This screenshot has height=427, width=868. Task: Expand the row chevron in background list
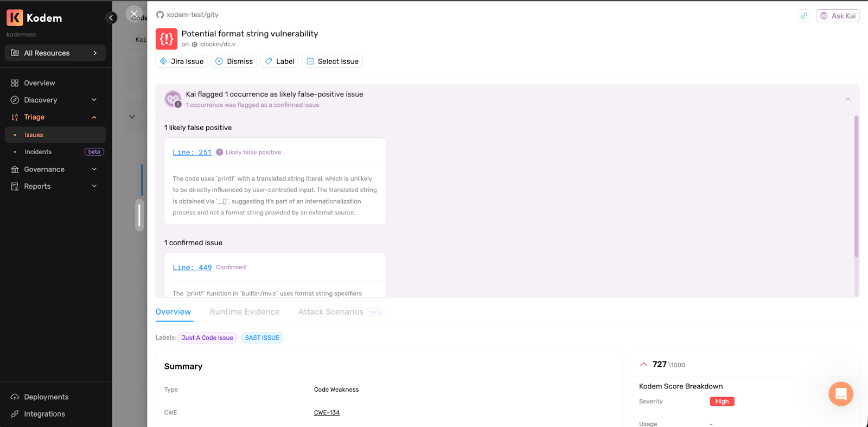132,117
